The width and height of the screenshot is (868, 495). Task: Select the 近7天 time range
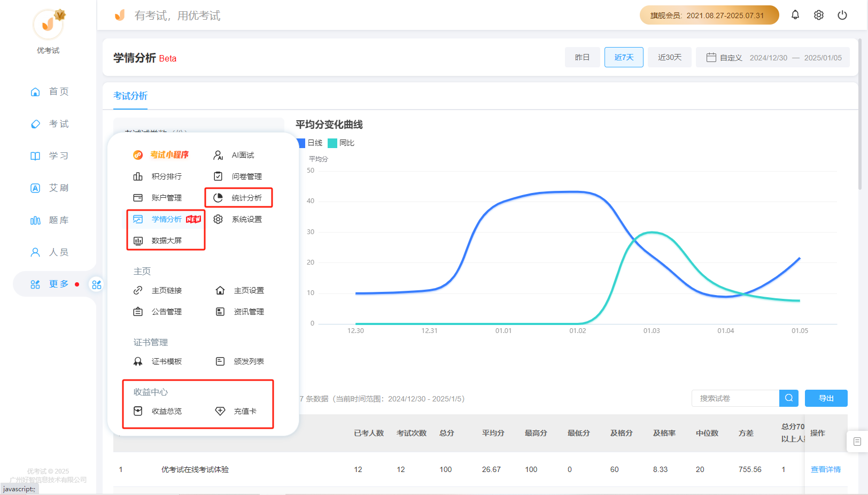click(624, 57)
